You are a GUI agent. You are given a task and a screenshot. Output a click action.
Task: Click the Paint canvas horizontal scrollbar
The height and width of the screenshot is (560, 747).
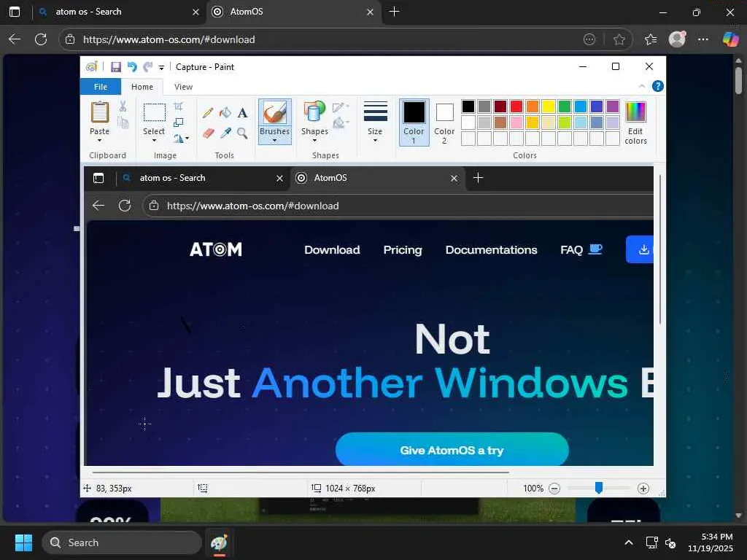click(301, 472)
